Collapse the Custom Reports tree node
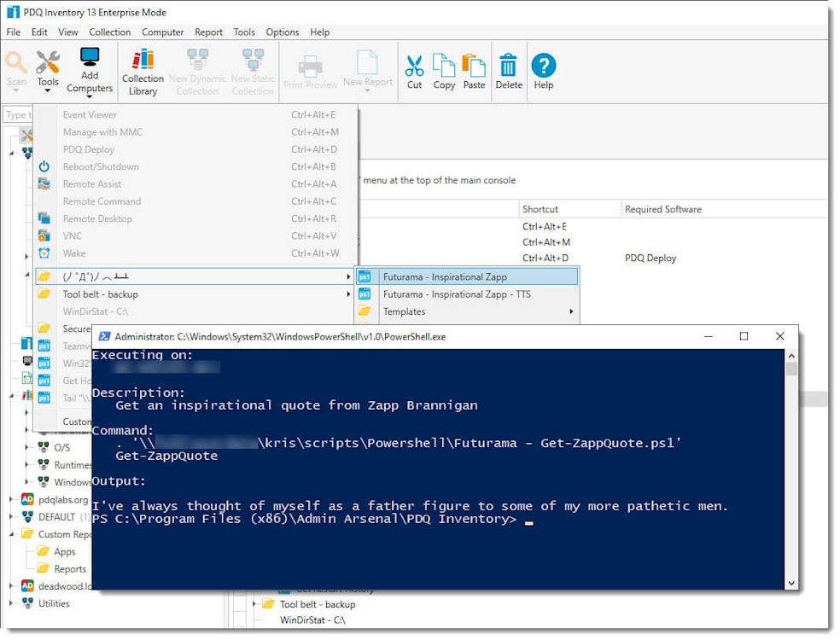Screen dimensions: 840x640 point(11,534)
